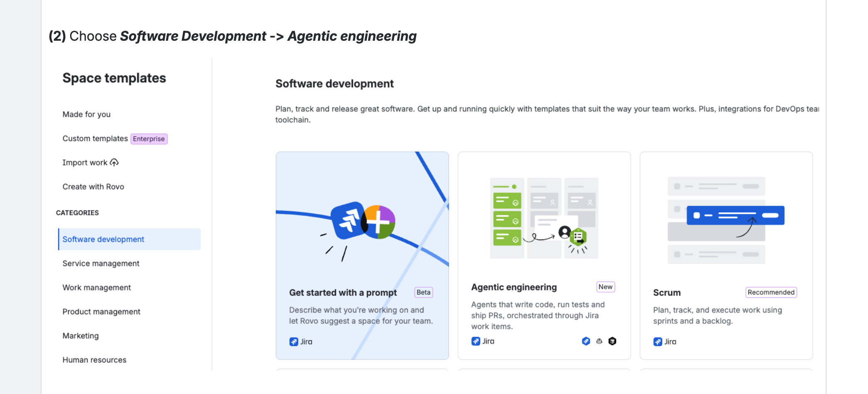Choose Human resources category

[94, 360]
